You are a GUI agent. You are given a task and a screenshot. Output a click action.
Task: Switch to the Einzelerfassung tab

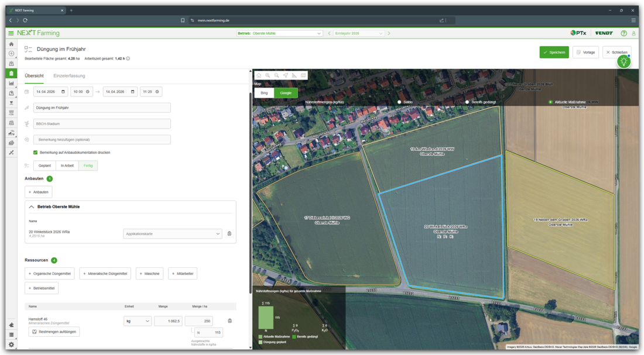point(69,75)
